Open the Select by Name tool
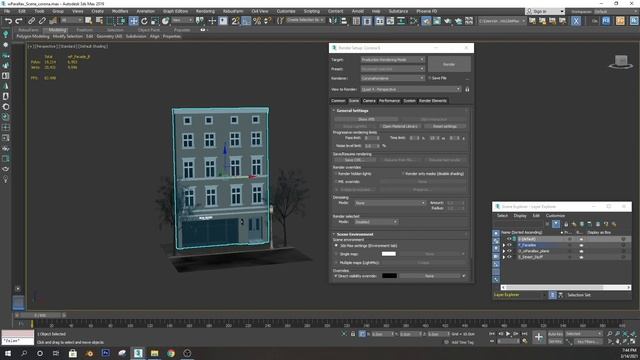 pyautogui.click(x=99, y=21)
